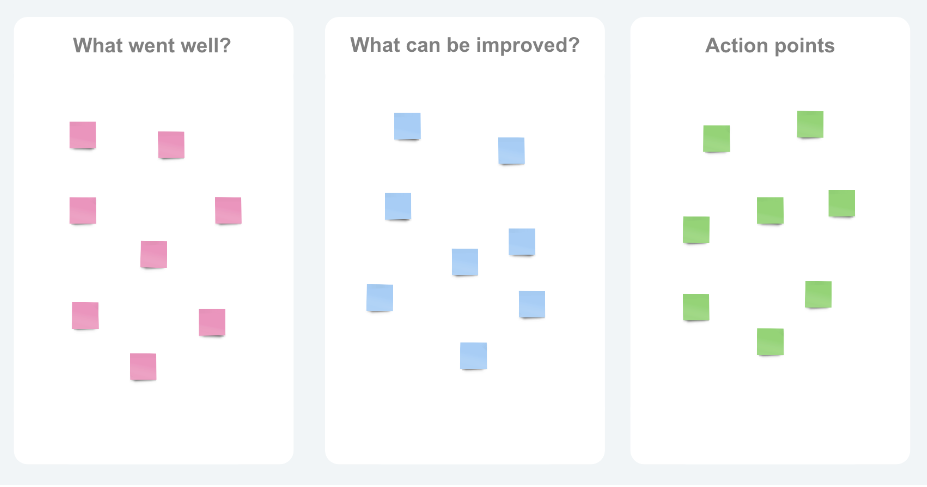
Task: Select the pink note in the cluster's center
Action: coord(154,255)
